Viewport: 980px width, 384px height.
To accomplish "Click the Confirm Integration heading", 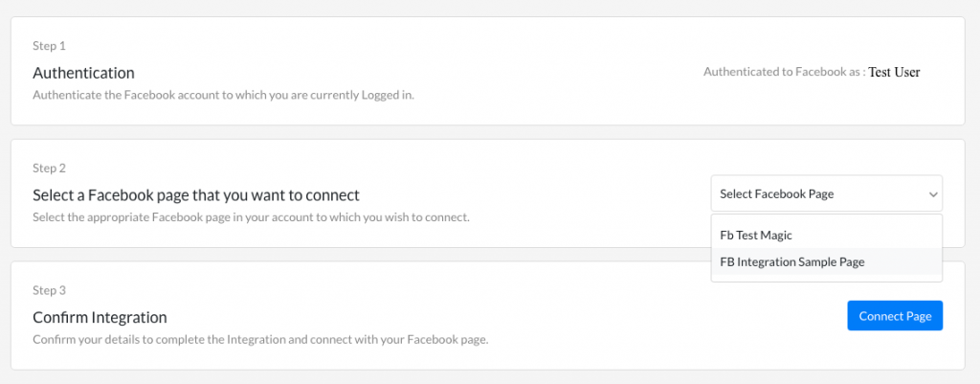I will coord(100,318).
